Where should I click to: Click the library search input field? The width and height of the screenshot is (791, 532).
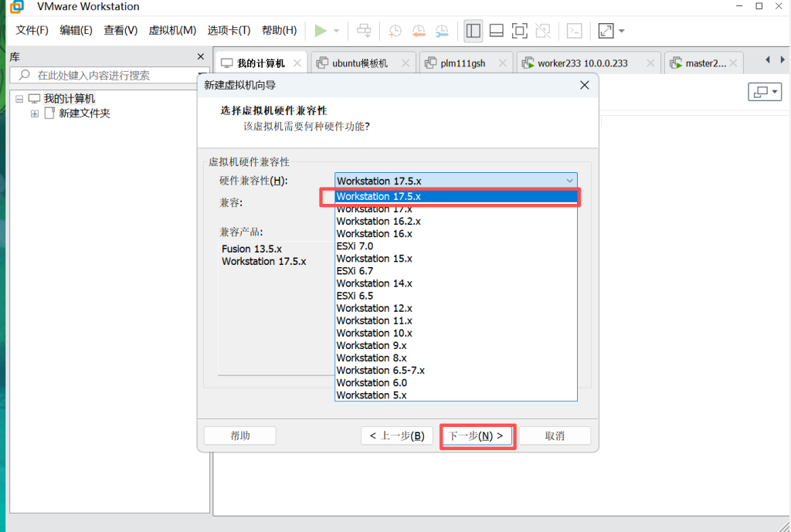click(x=108, y=76)
